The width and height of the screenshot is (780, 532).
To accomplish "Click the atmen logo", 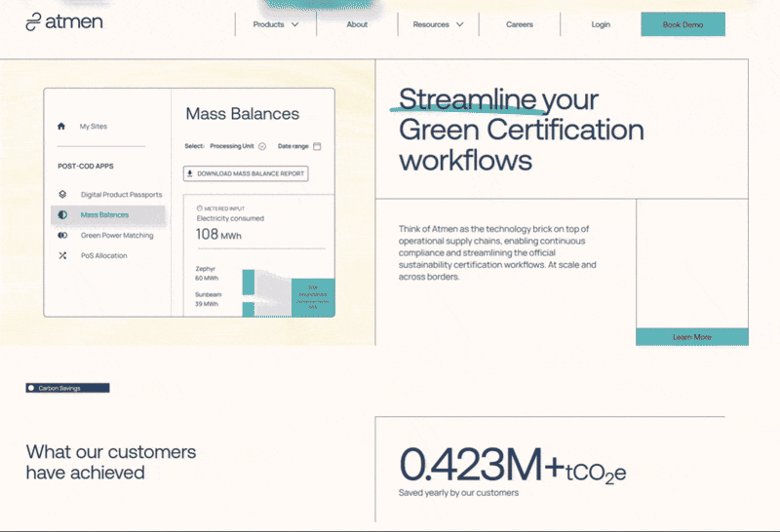I will point(64,22).
